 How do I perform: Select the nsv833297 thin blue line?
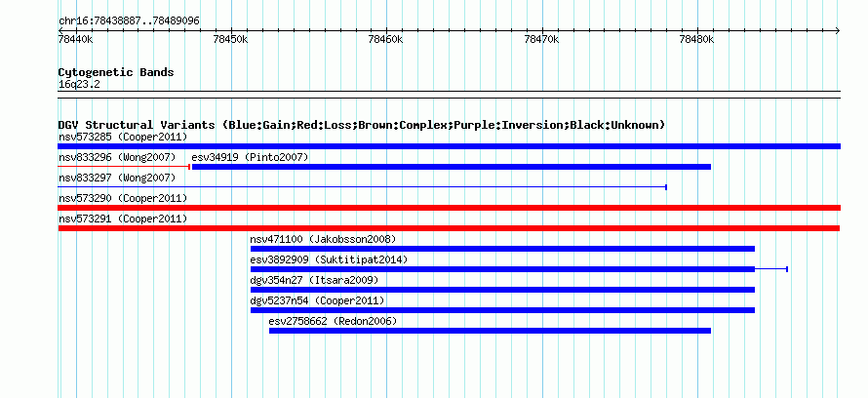[x=362, y=187]
